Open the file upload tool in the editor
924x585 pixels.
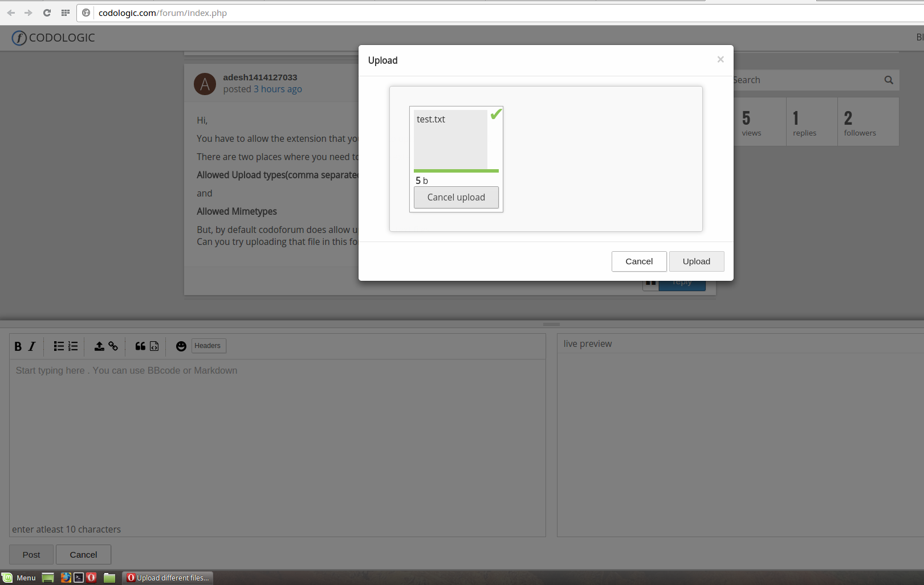pyautogui.click(x=99, y=346)
